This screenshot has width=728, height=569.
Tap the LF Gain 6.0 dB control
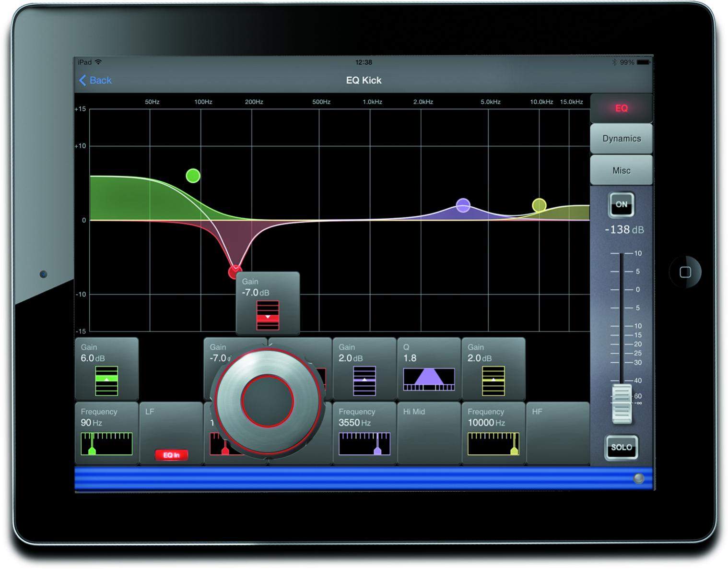click(x=107, y=369)
